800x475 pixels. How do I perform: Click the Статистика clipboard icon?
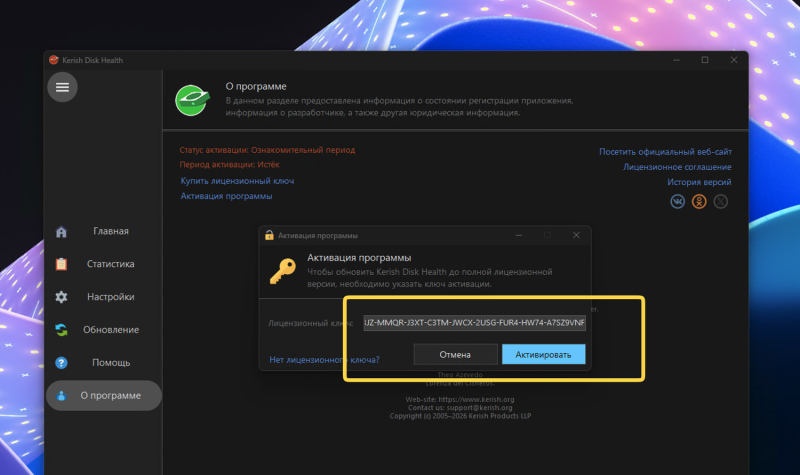coord(62,265)
